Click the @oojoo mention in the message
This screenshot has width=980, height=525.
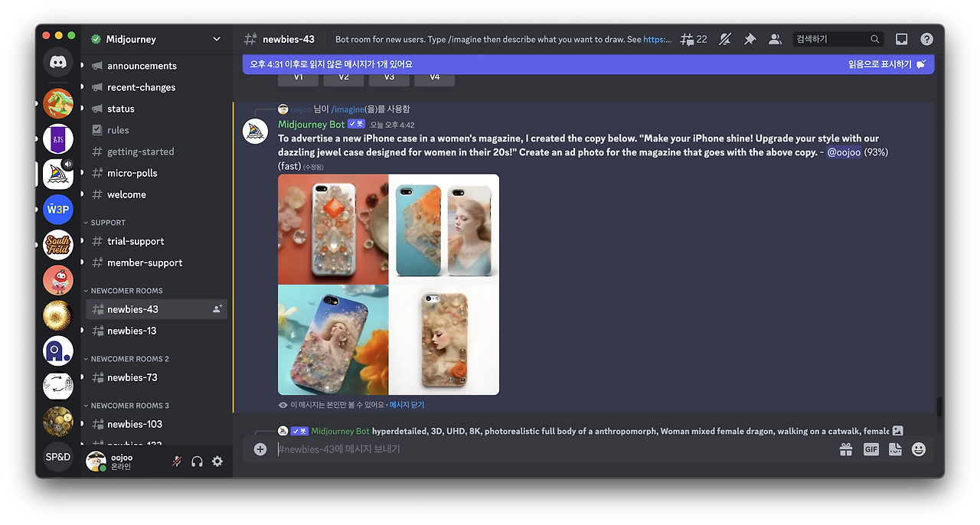(844, 152)
